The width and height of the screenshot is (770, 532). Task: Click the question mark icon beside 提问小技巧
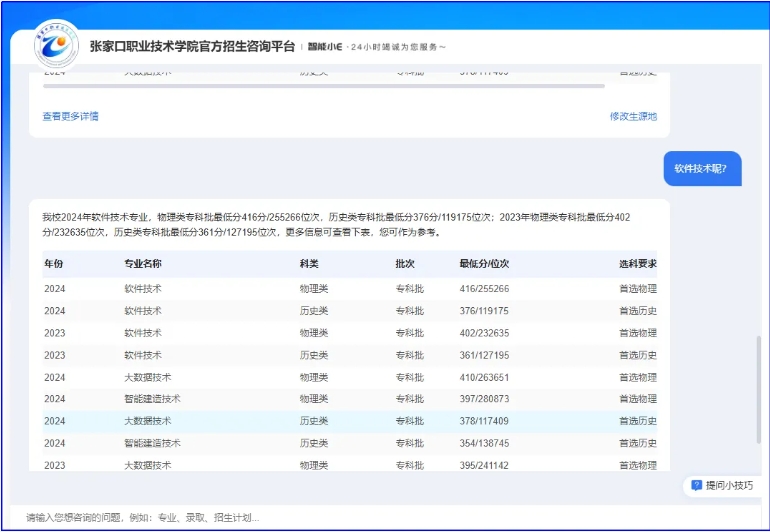click(x=697, y=485)
